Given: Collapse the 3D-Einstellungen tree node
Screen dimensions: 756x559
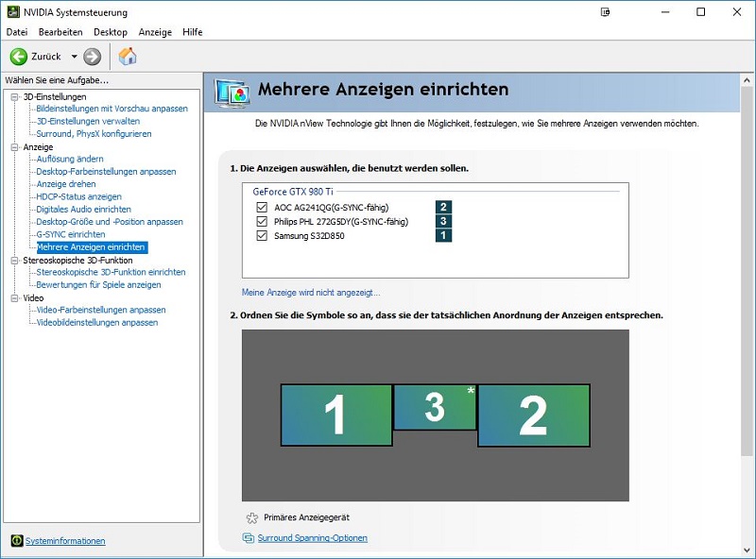Looking at the screenshot, I should coord(15,97).
